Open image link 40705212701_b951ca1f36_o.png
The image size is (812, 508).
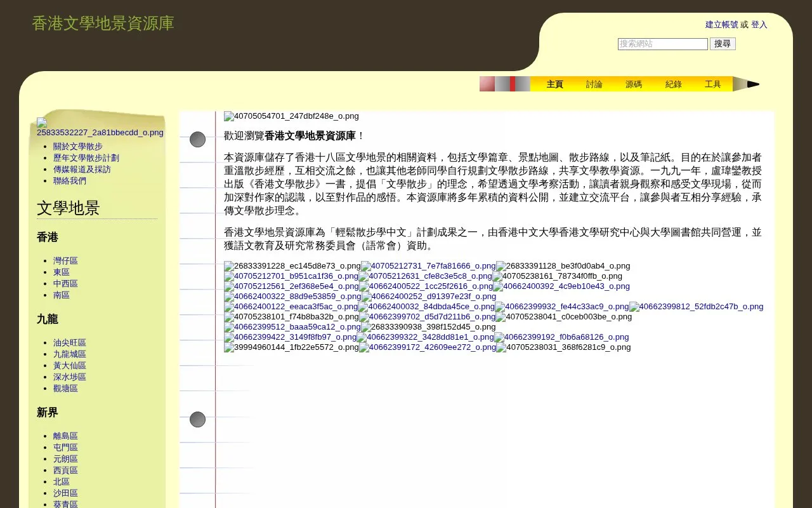click(x=291, y=276)
